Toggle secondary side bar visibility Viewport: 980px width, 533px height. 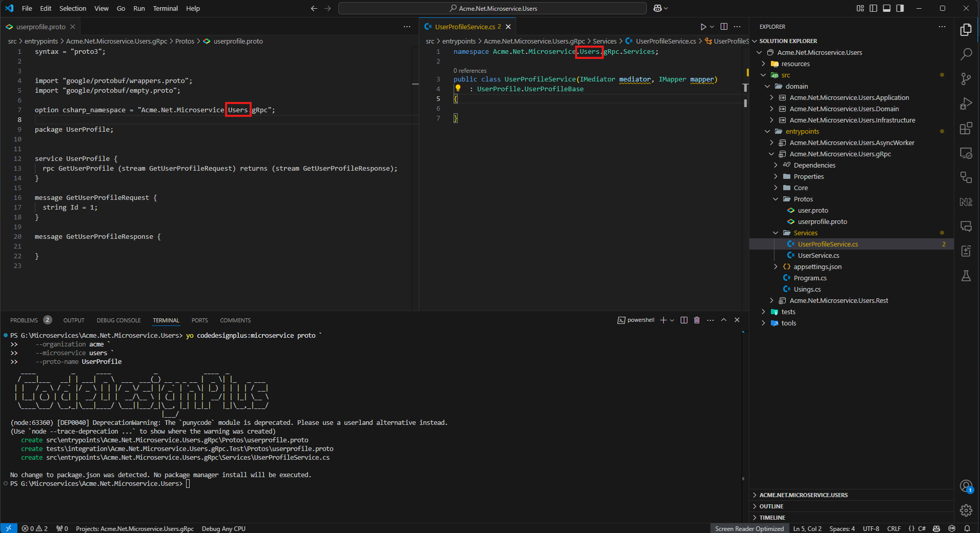(900, 8)
